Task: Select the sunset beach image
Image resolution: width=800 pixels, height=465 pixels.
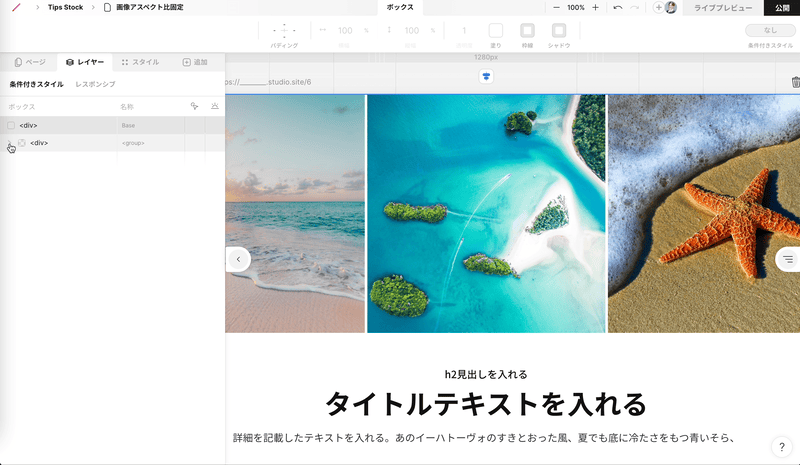Action: [x=295, y=213]
